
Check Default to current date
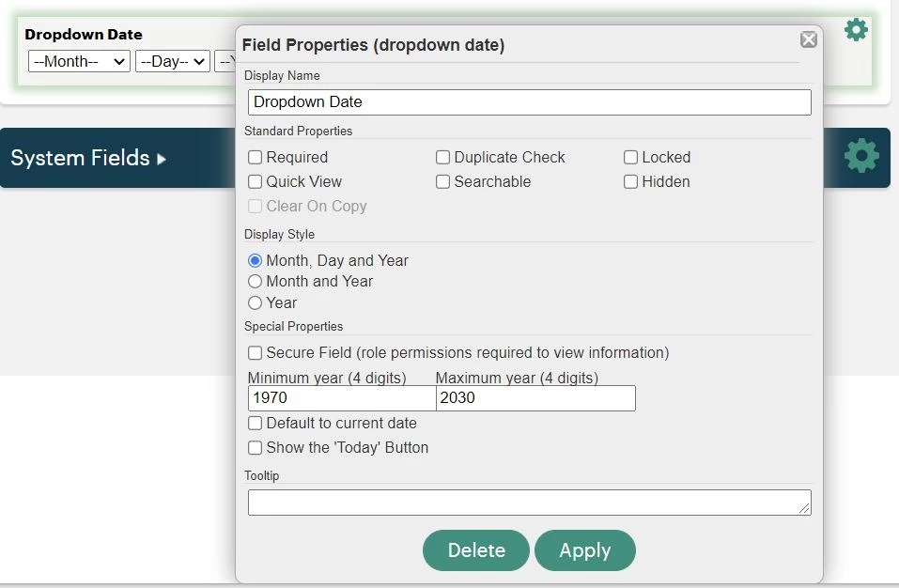tap(256, 423)
